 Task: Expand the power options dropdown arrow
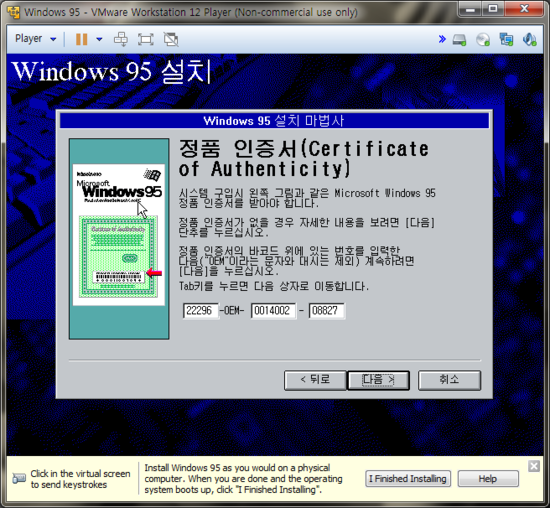click(x=99, y=39)
